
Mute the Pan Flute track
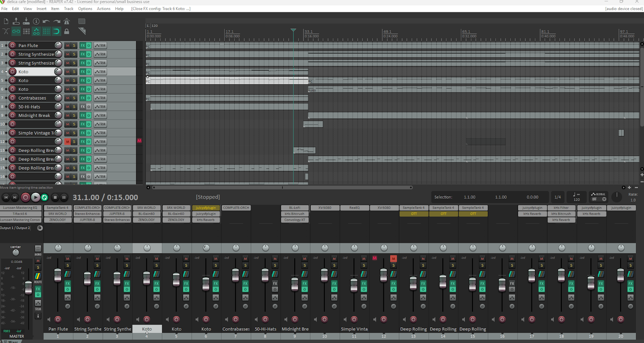pos(68,45)
